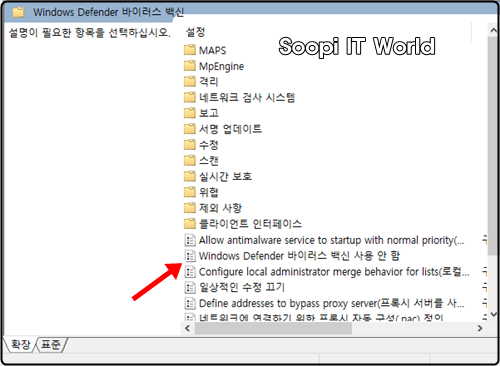Select '서명 업데이트' label text
Image resolution: width=500 pixels, height=366 pixels.
coord(230,129)
